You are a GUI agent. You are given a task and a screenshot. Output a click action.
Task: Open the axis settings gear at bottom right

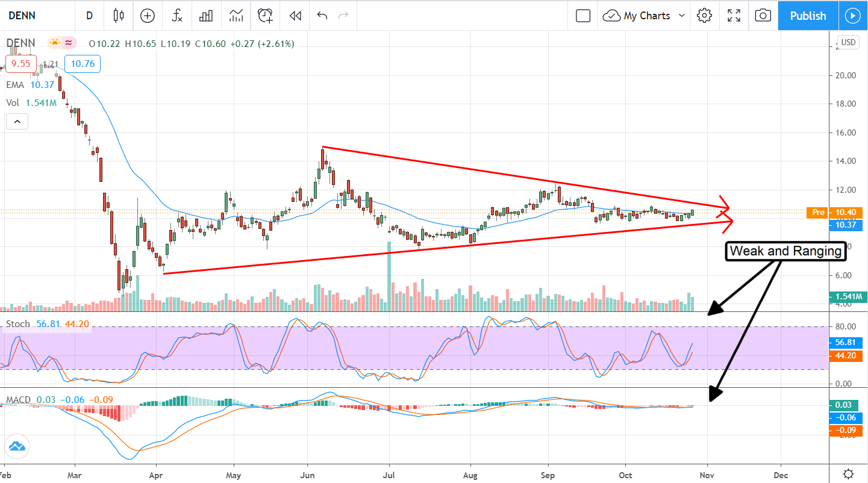point(848,473)
